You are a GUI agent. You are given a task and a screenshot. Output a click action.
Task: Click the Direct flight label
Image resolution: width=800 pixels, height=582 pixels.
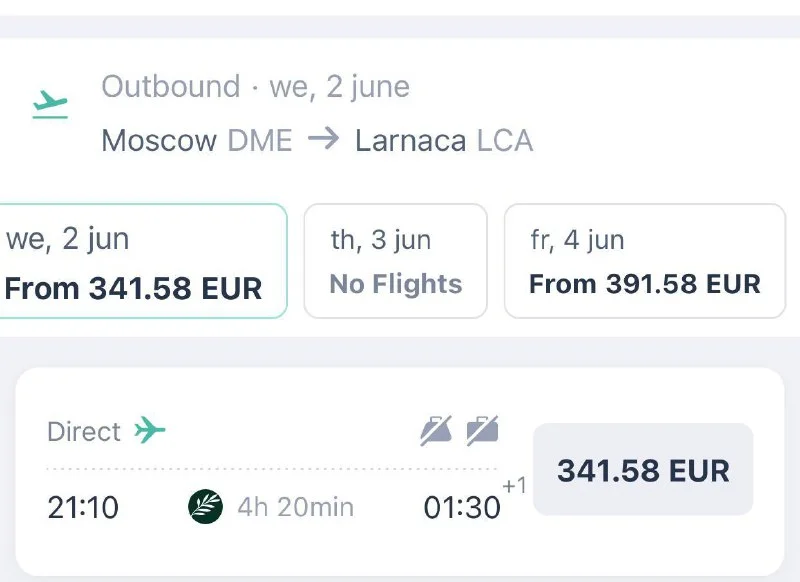click(84, 432)
